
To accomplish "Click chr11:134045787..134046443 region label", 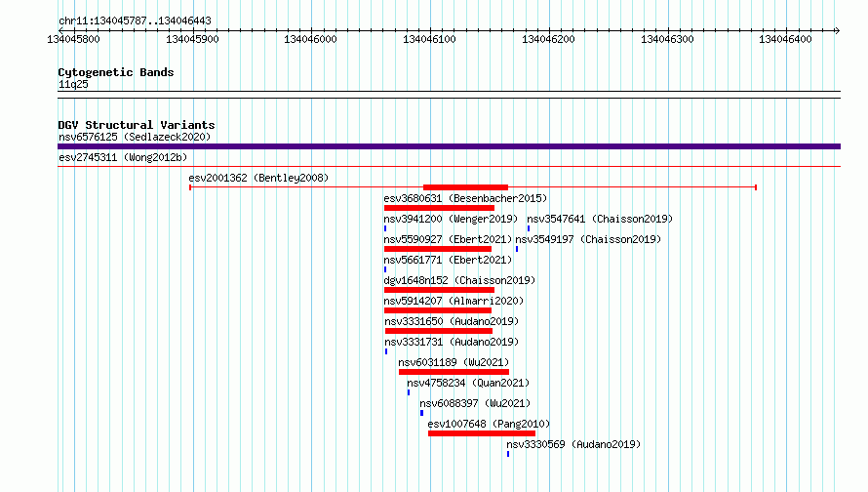I will (x=135, y=21).
